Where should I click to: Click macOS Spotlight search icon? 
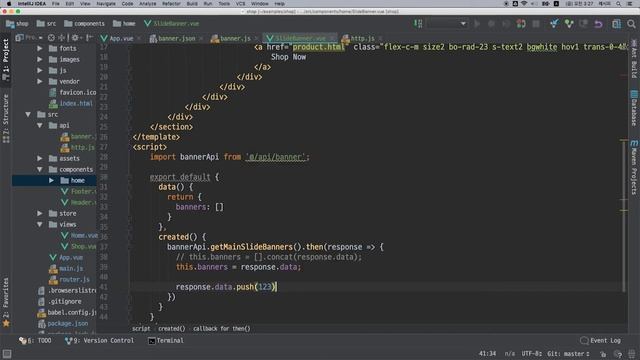click(619, 4)
